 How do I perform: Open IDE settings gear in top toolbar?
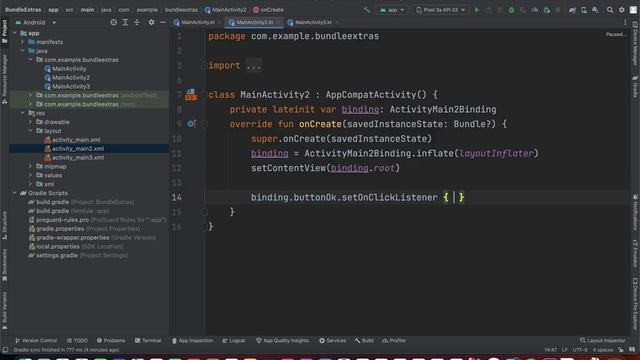click(x=622, y=10)
